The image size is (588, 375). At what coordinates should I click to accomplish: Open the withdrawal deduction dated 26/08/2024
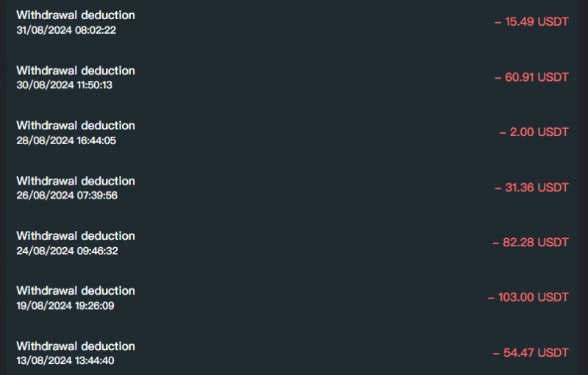pyautogui.click(x=76, y=181)
